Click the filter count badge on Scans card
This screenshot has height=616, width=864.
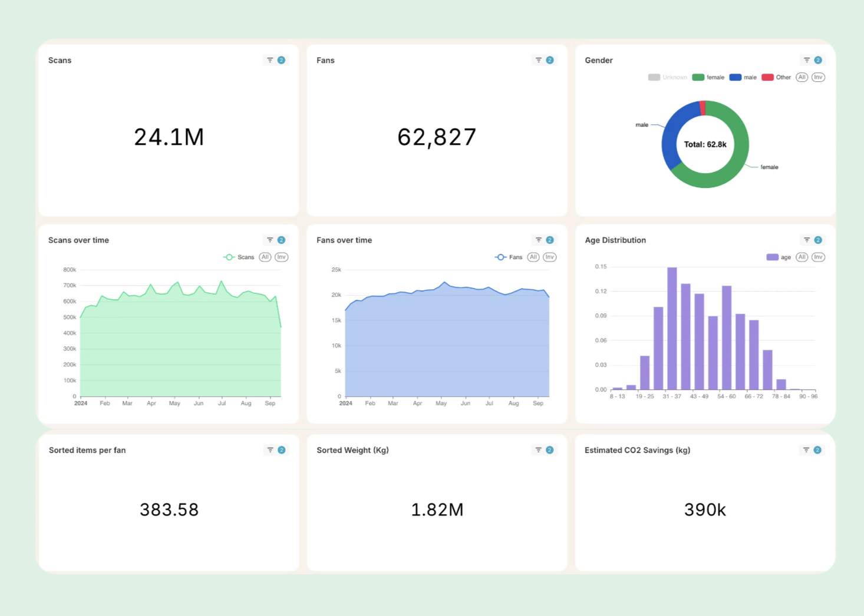pos(282,60)
